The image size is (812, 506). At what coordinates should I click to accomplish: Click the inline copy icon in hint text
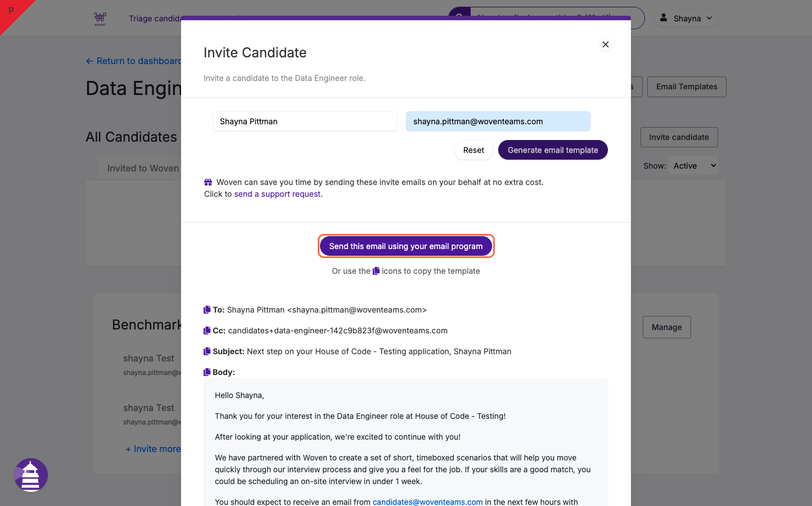point(376,271)
